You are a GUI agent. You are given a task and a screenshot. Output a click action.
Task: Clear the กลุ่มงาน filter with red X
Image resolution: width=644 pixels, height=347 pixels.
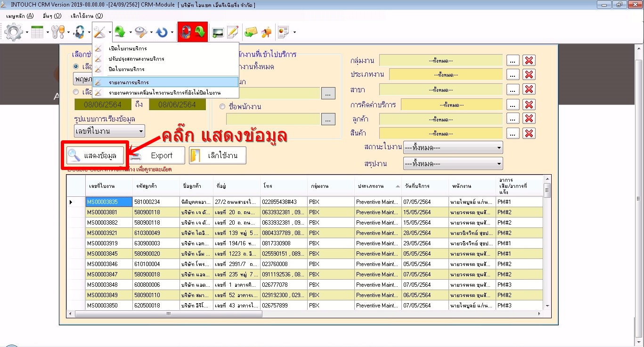click(529, 60)
